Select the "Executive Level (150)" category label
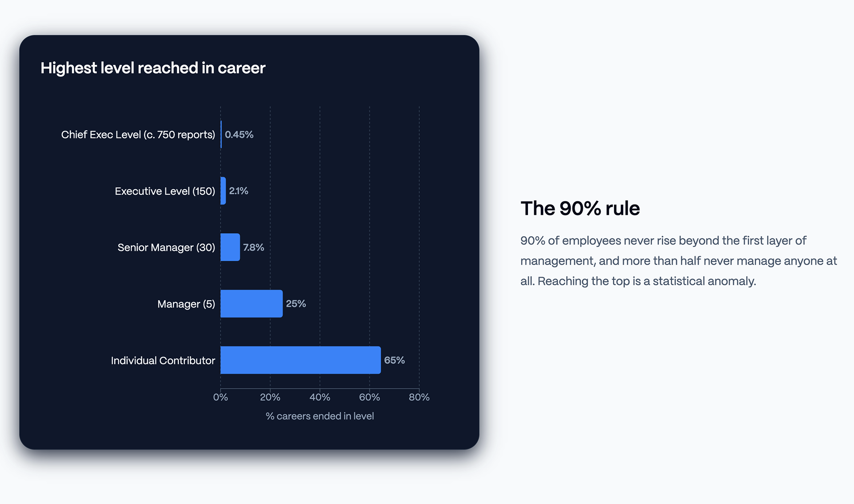This screenshot has width=854, height=504. point(165,191)
